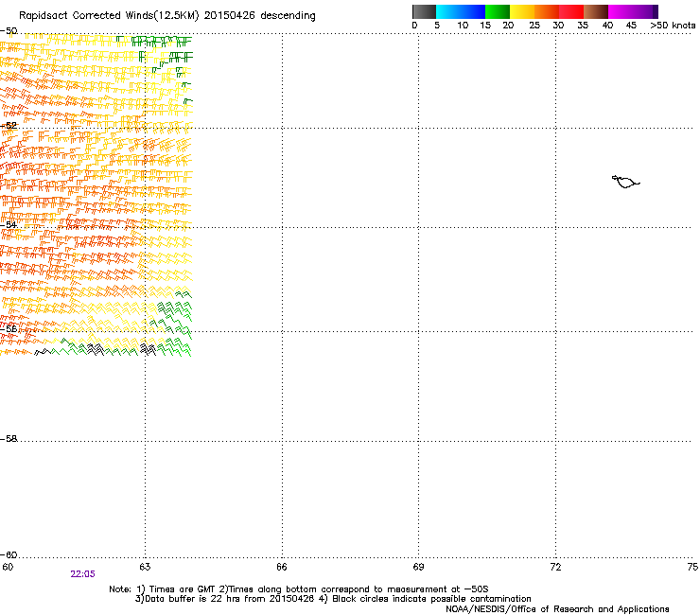The height and width of the screenshot is (615, 700).
Task: Click the cyan-blue 5-15 knots color band
Action: click(461, 11)
